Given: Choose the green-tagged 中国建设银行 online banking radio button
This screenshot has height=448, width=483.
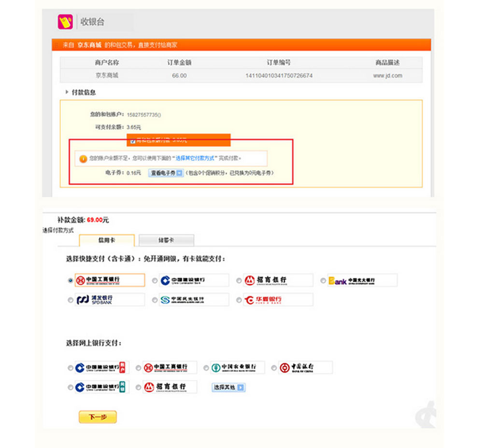Looking at the screenshot, I should pyautogui.click(x=70, y=387).
